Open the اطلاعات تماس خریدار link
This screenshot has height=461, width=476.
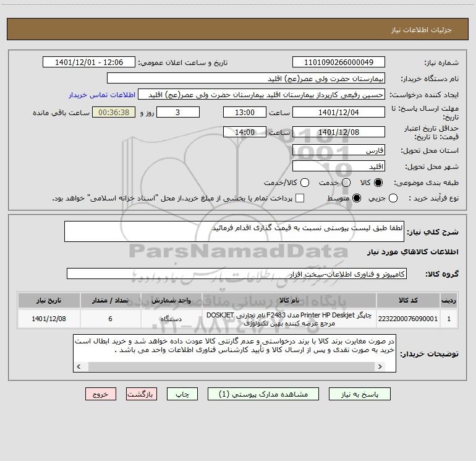coord(102,95)
